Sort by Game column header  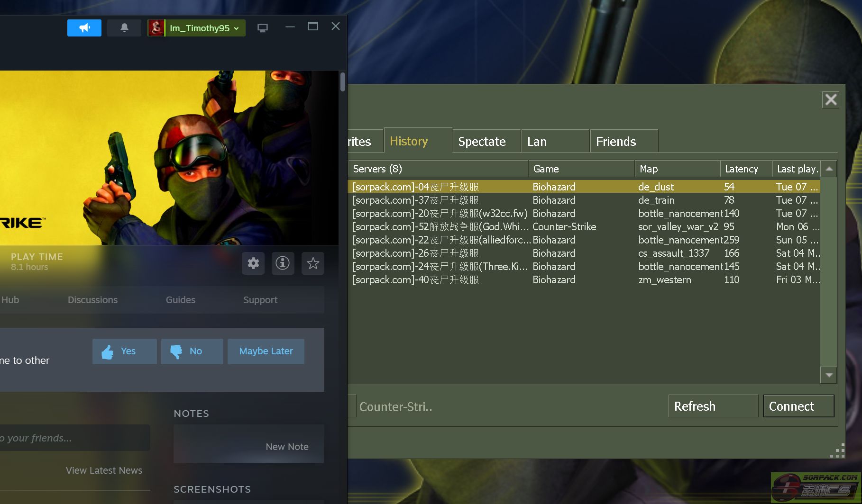click(x=582, y=169)
